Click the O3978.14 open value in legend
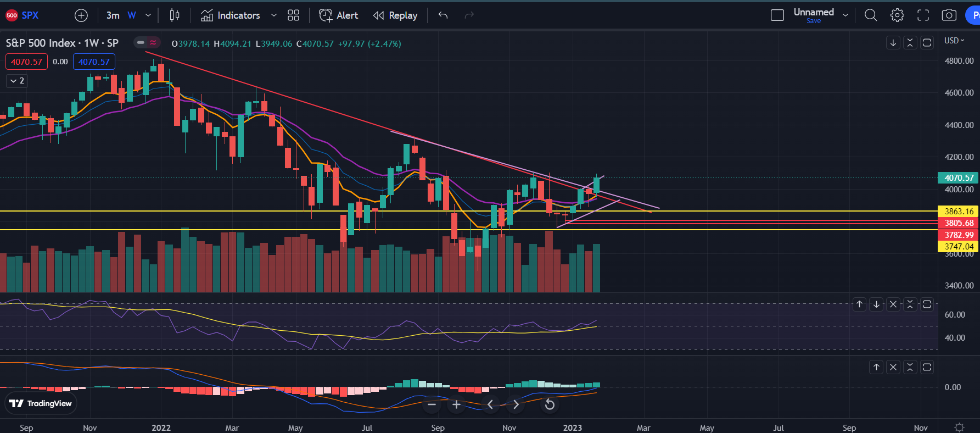Viewport: 980px width, 433px height. [191, 43]
